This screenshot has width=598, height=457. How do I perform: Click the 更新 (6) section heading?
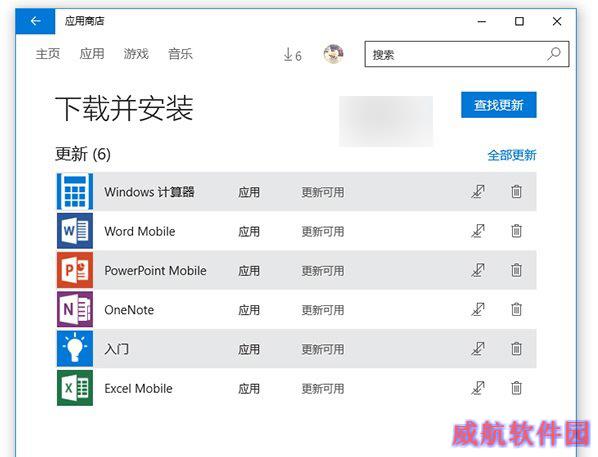coord(83,154)
